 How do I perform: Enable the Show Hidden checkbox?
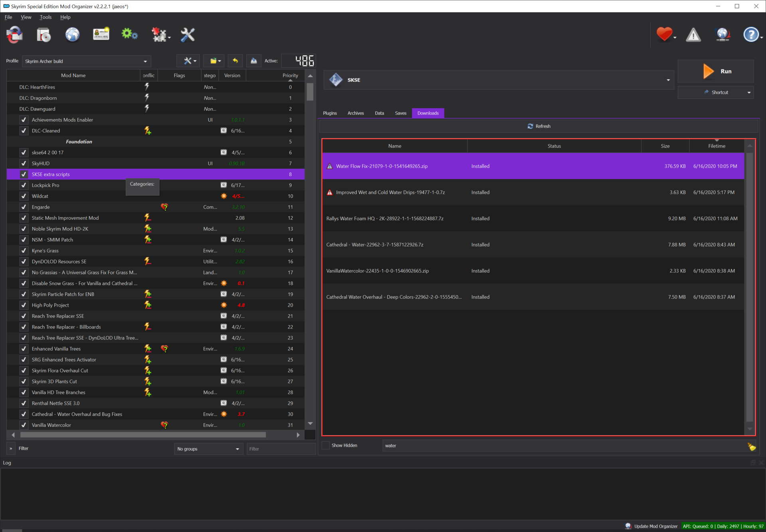(326, 445)
